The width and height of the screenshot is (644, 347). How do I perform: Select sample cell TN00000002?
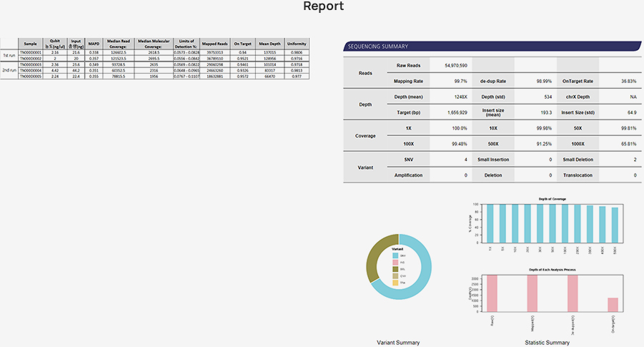click(x=31, y=59)
